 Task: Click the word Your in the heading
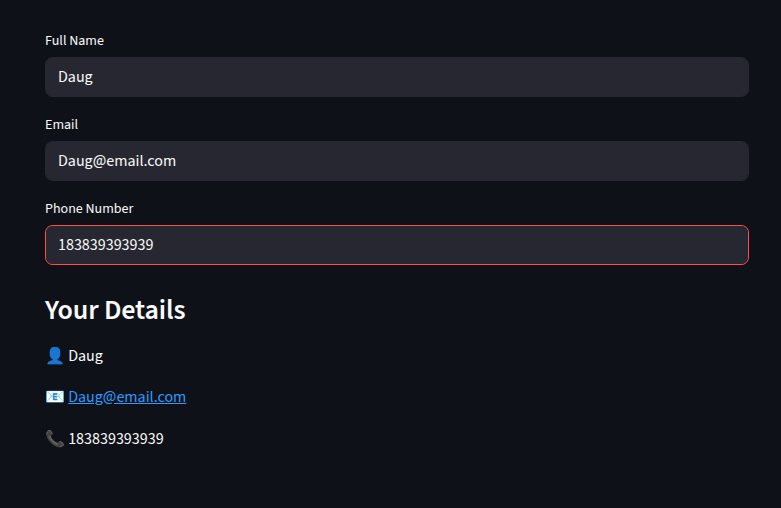[72, 310]
